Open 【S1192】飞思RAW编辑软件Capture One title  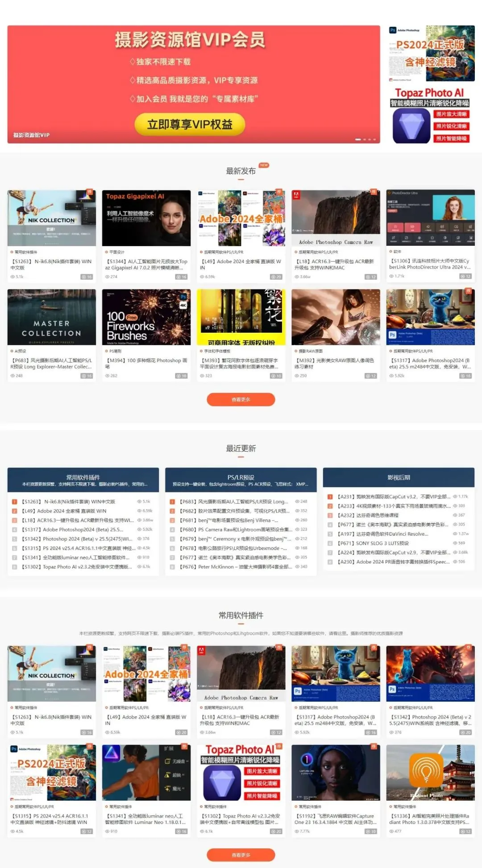pos(336,819)
